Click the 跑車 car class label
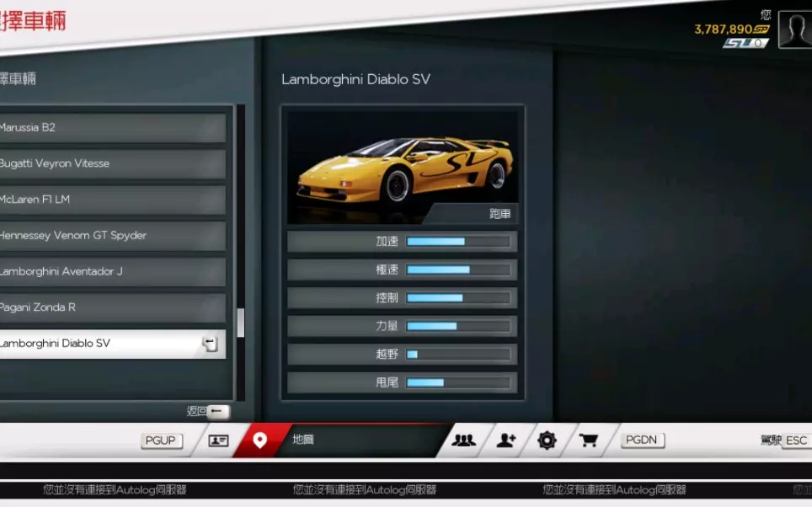The width and height of the screenshot is (812, 507). tap(499, 214)
